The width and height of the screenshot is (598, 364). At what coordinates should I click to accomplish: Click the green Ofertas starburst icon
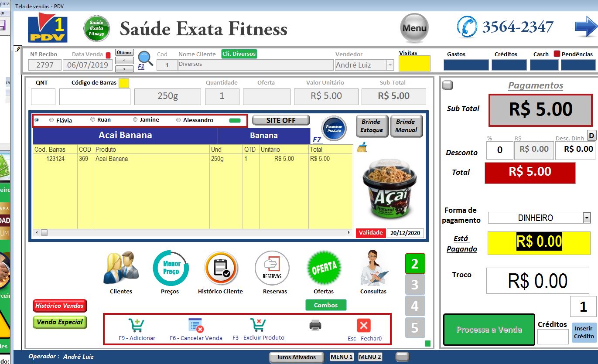(324, 268)
